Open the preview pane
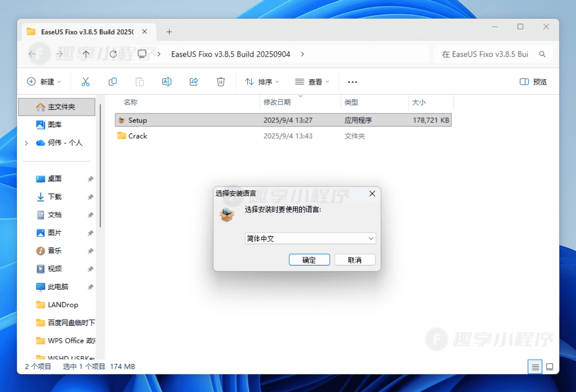The image size is (576, 392). click(x=533, y=81)
